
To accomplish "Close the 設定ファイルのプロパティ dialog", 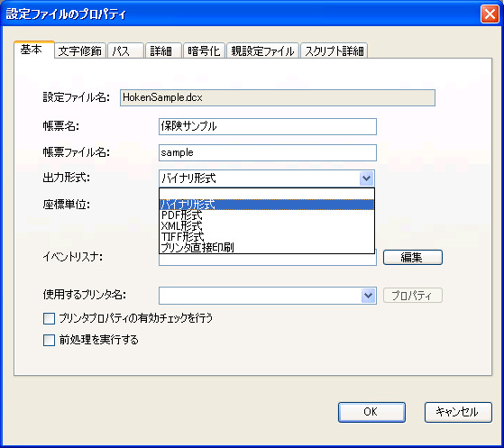I will (x=490, y=14).
